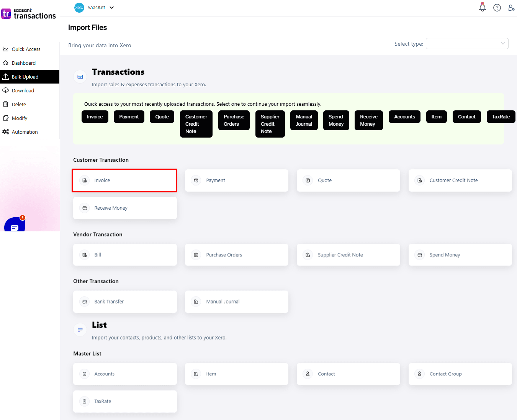Select the Dashboard sidebar icon
Viewport: 517px width, 420px height.
(6, 62)
